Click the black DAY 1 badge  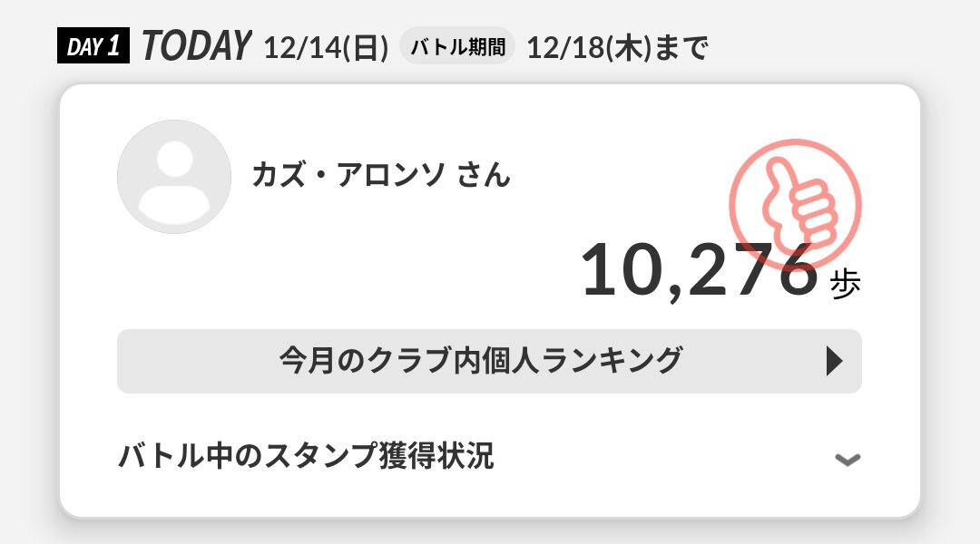click(93, 46)
